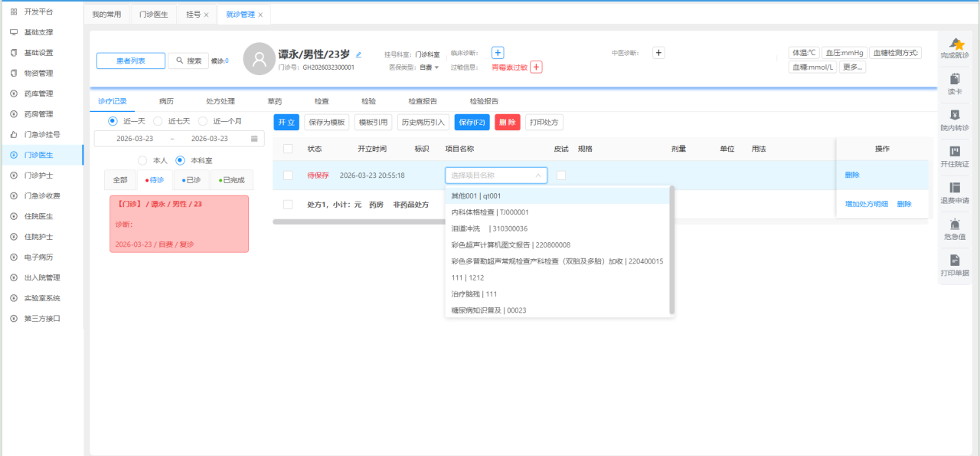Click the 搜索 button
Viewport: 980px width, 456px height.
point(188,61)
